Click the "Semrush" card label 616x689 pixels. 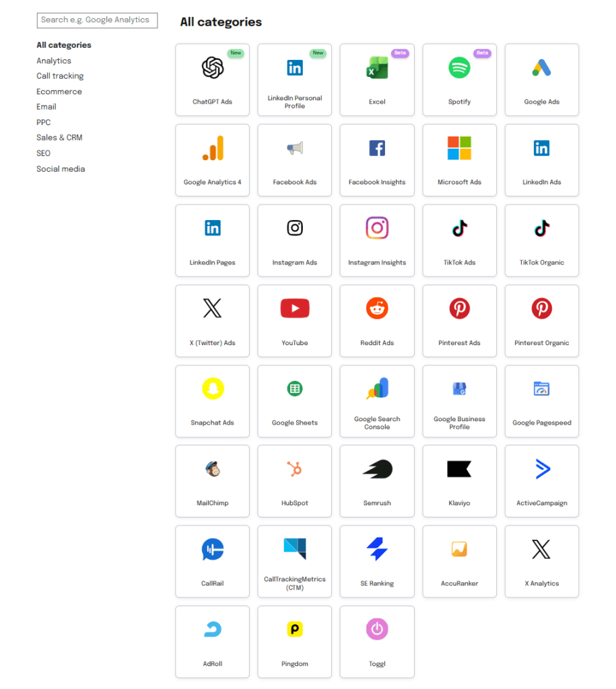(377, 503)
